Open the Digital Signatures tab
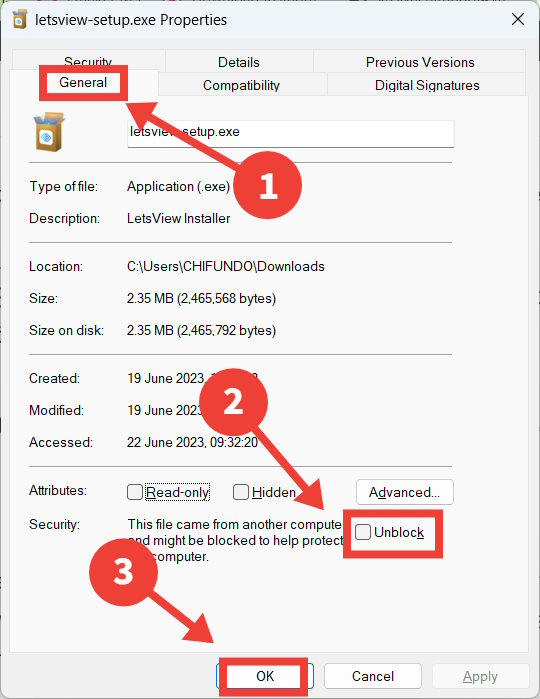 pos(427,85)
